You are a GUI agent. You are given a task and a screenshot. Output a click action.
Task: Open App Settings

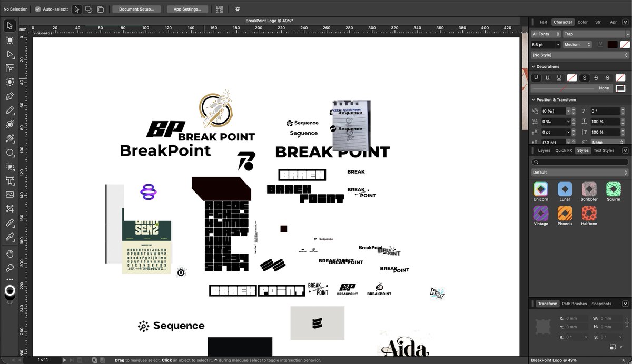point(187,9)
